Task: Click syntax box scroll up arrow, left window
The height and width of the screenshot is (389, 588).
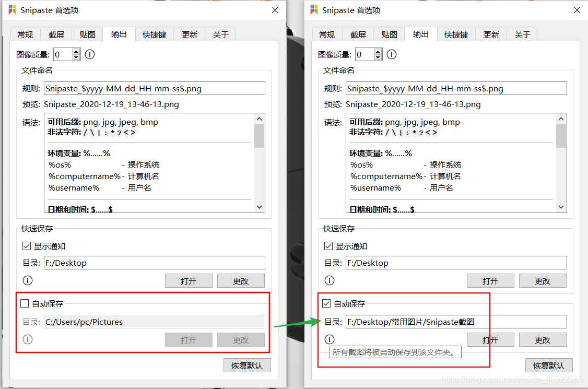Action: [x=259, y=119]
